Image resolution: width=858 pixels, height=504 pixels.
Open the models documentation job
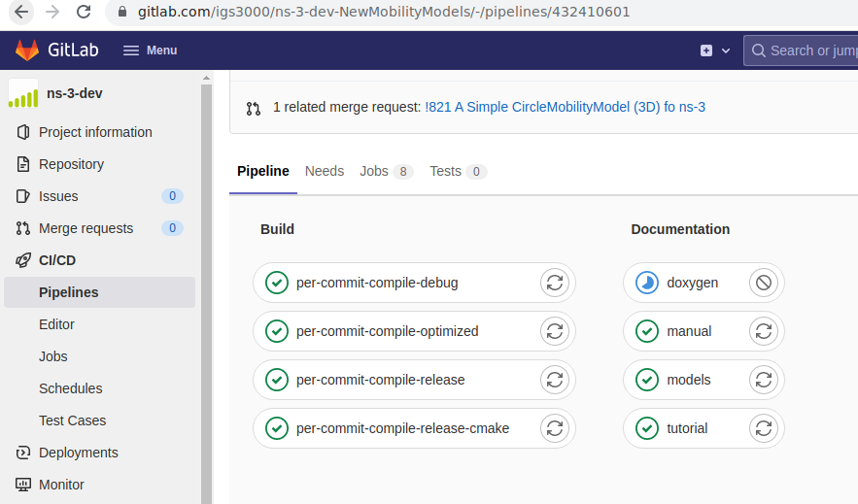pyautogui.click(x=688, y=380)
